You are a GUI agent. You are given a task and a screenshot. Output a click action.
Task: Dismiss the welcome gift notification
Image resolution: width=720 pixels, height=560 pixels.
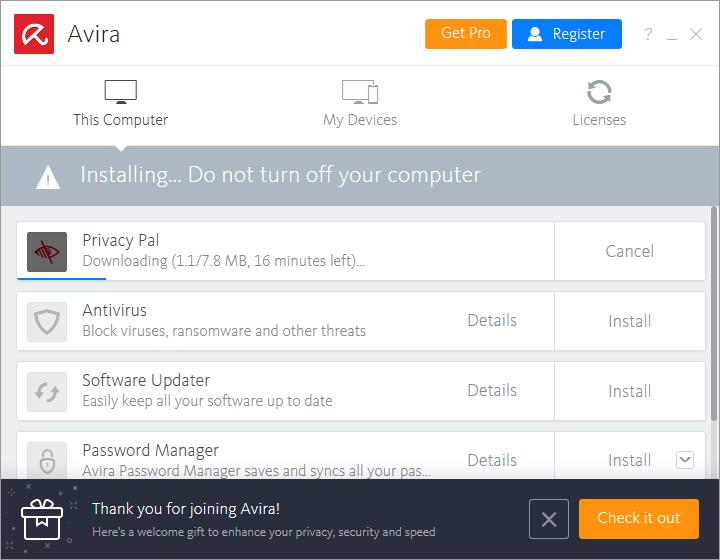click(548, 519)
